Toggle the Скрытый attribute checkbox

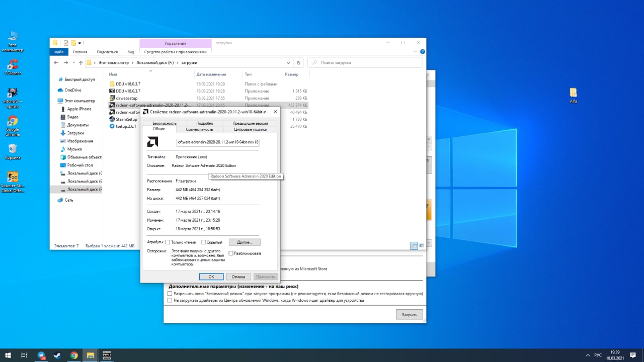pyautogui.click(x=204, y=242)
